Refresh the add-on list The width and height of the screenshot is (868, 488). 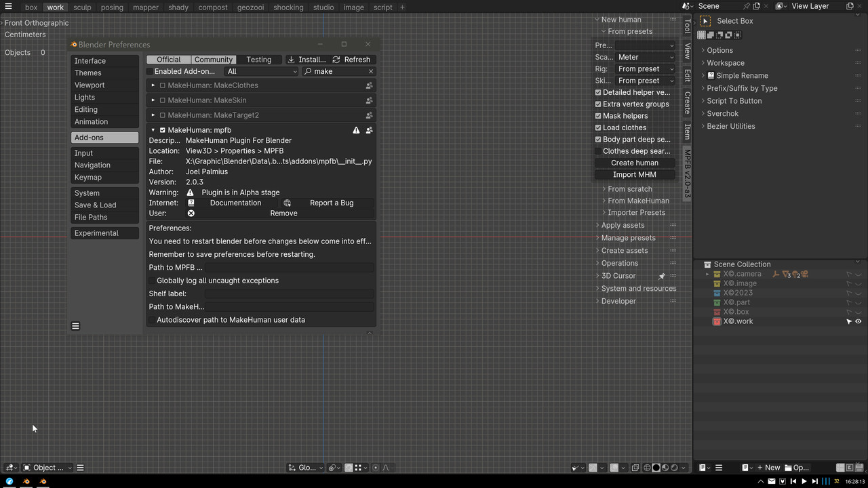[x=351, y=60]
